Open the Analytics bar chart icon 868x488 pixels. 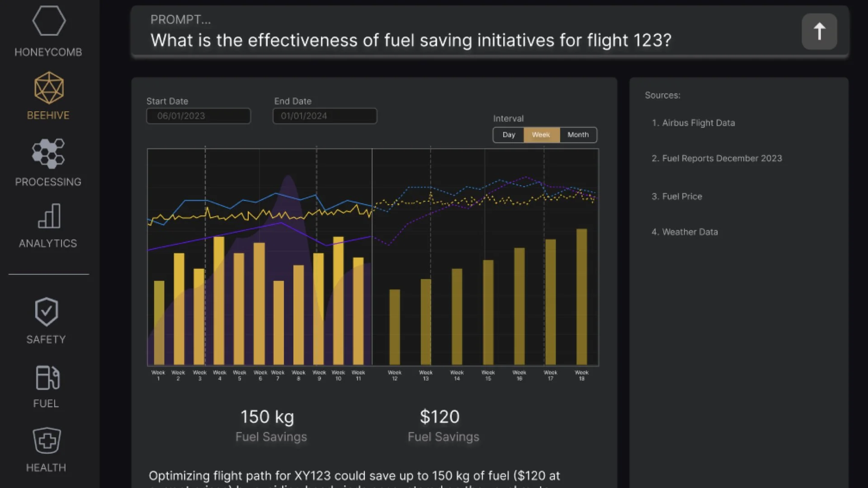(49, 216)
